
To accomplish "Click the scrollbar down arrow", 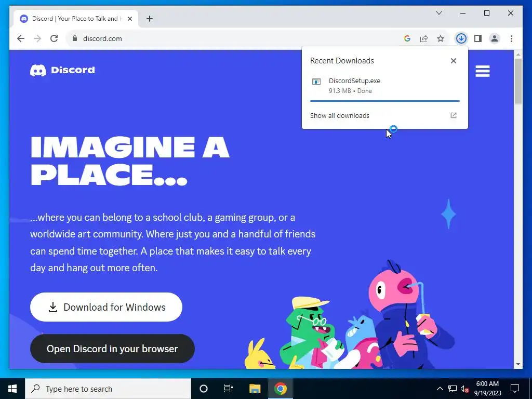I will [x=518, y=364].
